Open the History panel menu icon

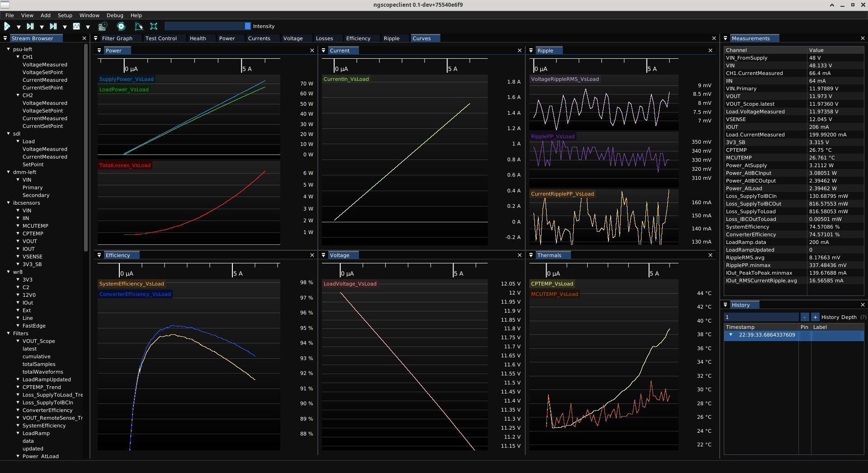point(726,305)
